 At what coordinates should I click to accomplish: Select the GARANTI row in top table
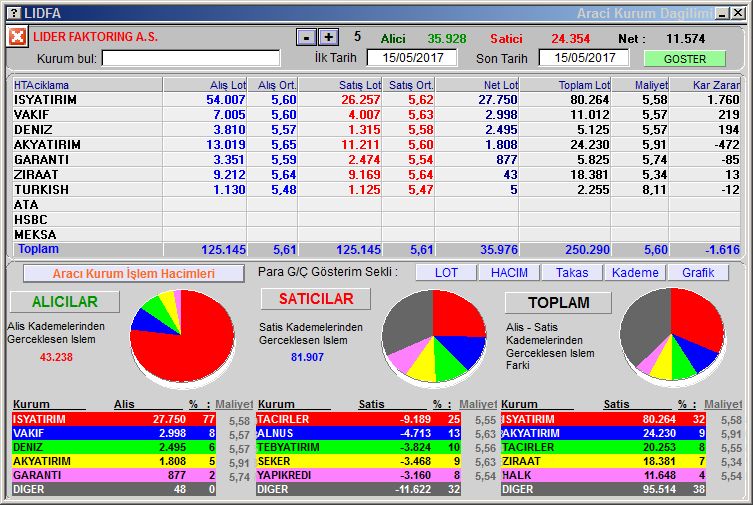[376, 159]
